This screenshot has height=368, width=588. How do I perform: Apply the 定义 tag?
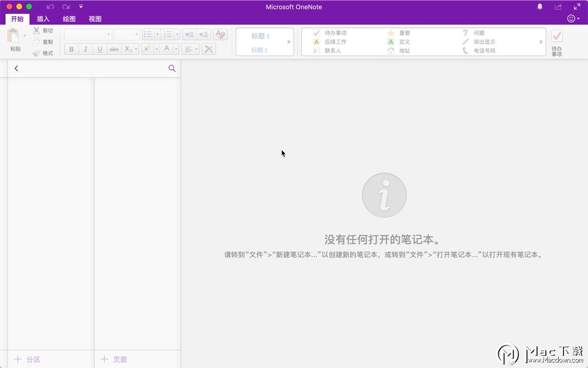399,42
